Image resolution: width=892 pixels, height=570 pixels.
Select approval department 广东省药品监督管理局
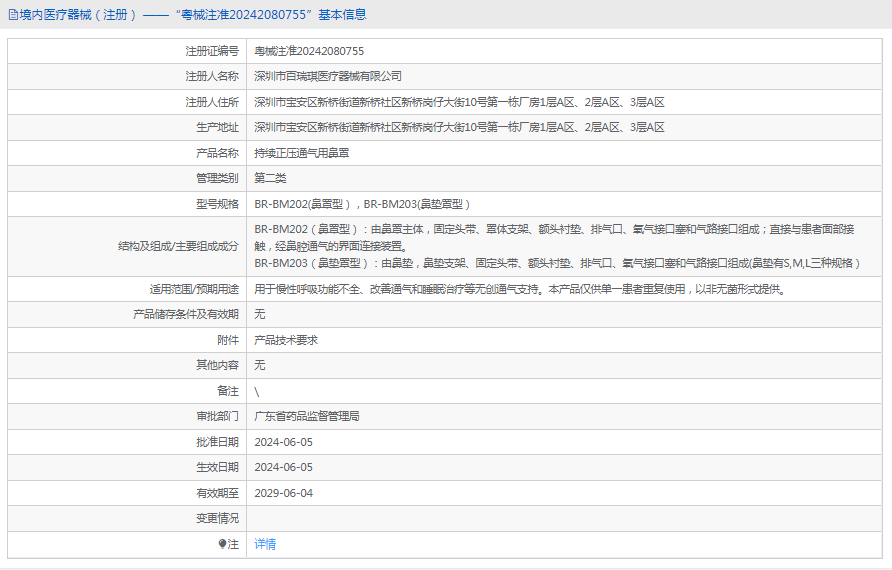[307, 416]
